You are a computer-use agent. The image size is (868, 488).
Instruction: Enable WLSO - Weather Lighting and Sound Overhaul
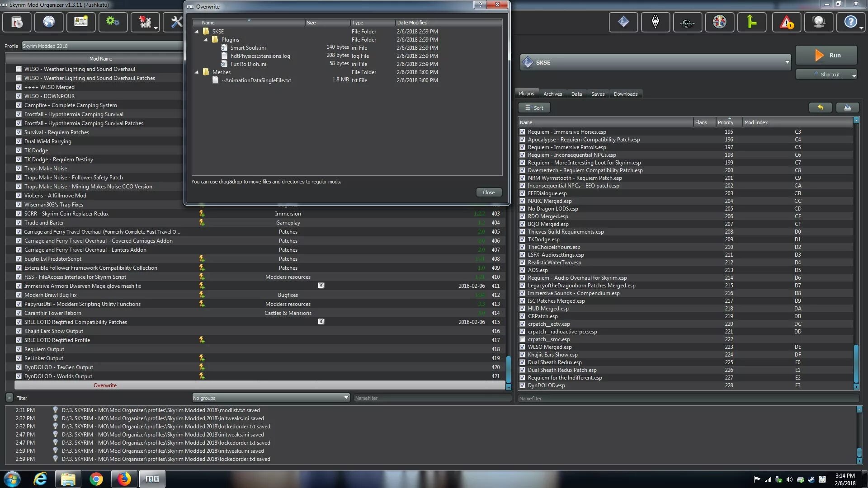(19, 69)
